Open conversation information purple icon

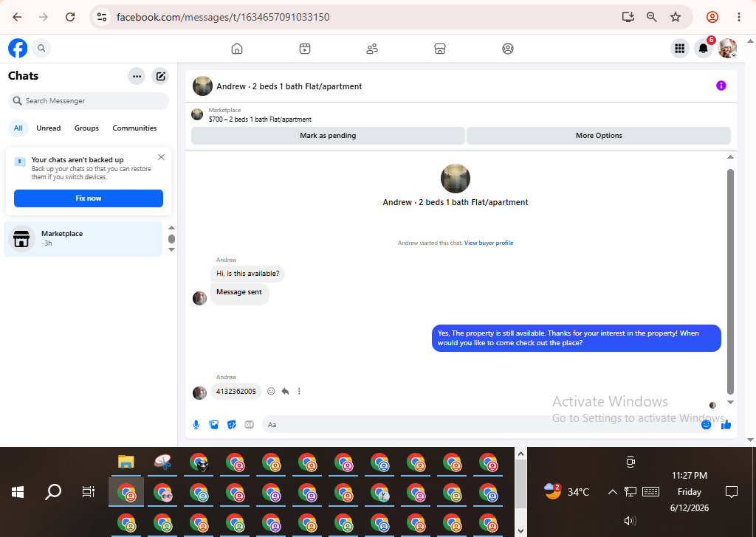click(721, 86)
